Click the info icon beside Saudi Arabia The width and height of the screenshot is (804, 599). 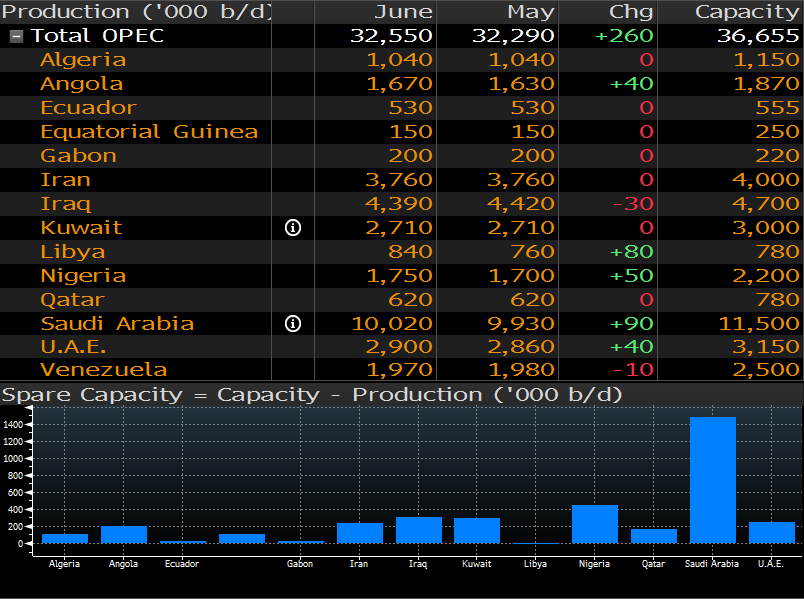click(x=293, y=324)
